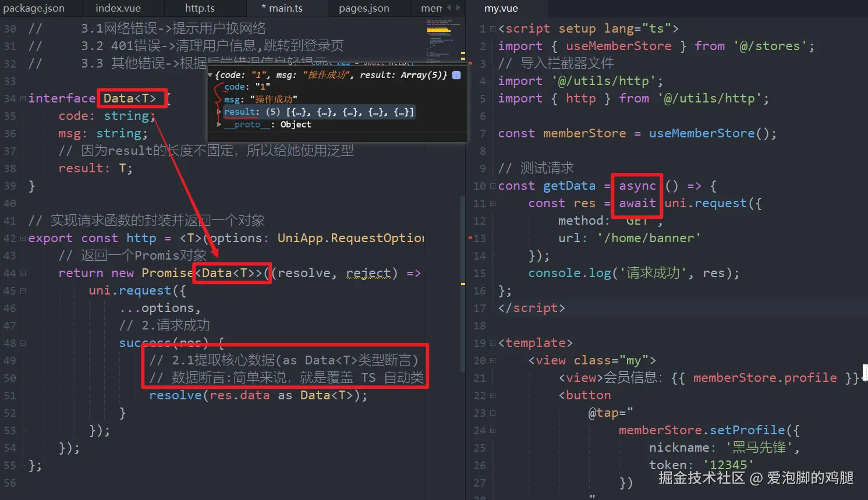This screenshot has width=868, height=500.
Task: Click 'reject' parameter on line 44
Action: click(x=368, y=273)
